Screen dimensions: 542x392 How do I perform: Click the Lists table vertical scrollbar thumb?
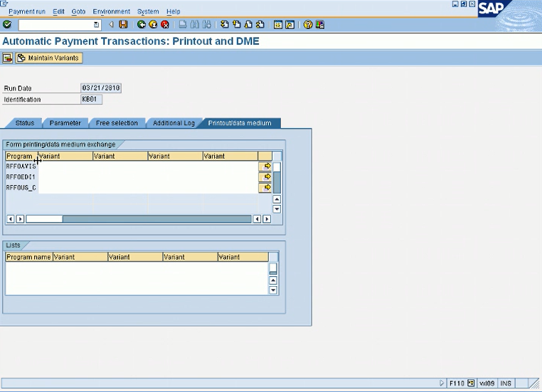[273, 269]
